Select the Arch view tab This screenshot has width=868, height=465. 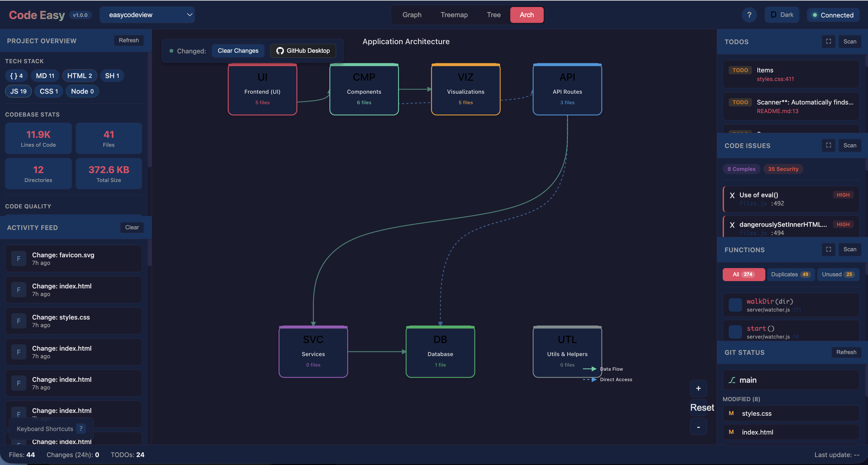527,15
